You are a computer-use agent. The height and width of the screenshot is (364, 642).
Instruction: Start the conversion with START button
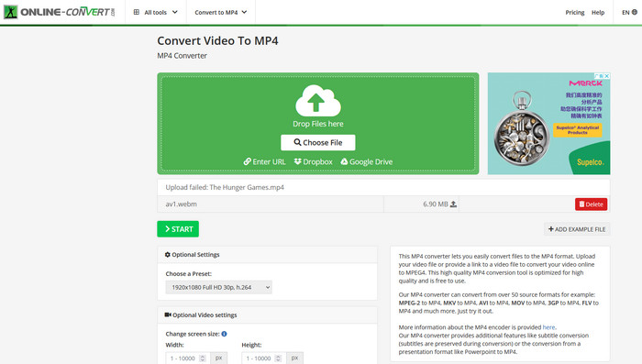click(178, 229)
